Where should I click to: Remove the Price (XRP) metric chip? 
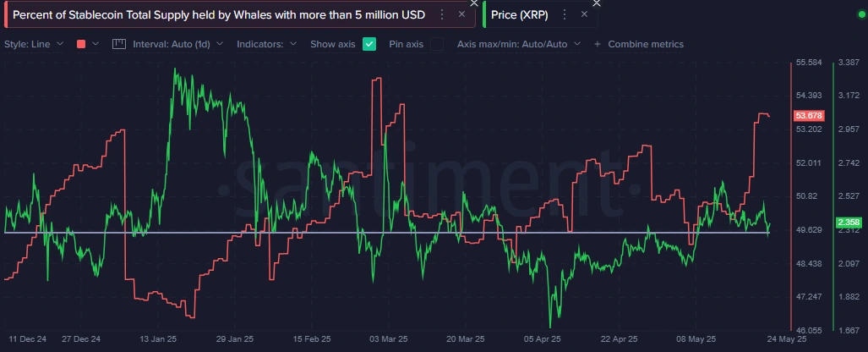[584, 14]
